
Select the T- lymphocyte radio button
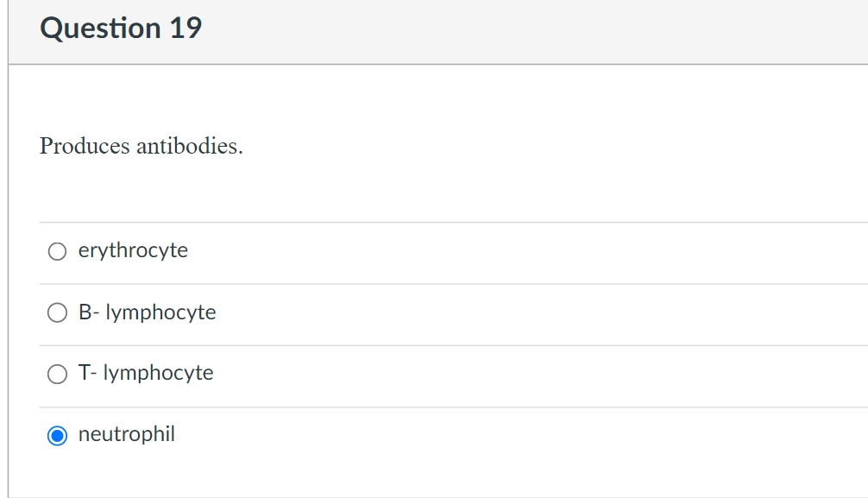57,374
